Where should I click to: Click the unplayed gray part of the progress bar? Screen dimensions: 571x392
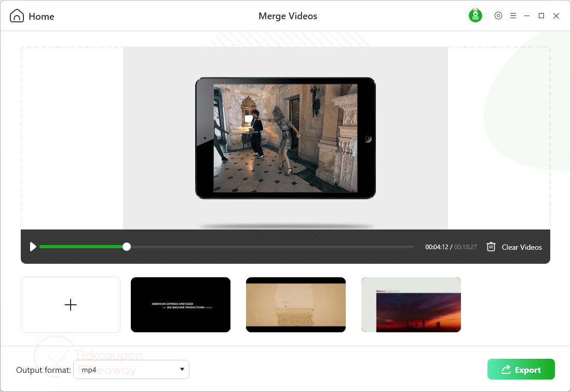270,247
